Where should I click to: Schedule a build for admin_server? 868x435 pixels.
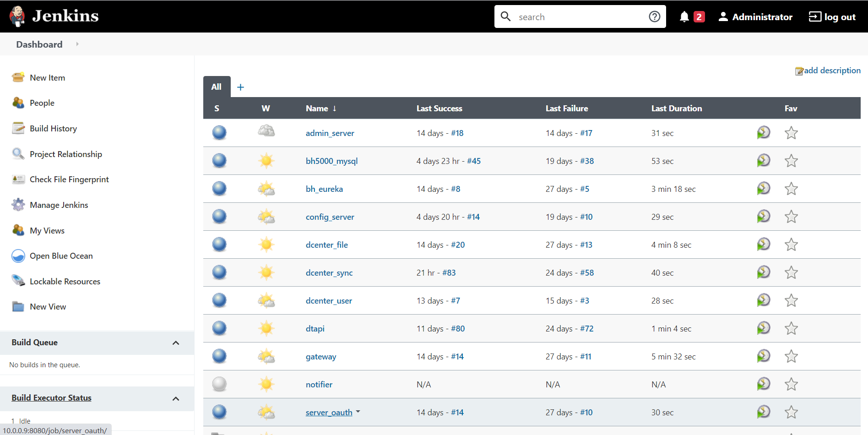coord(763,133)
